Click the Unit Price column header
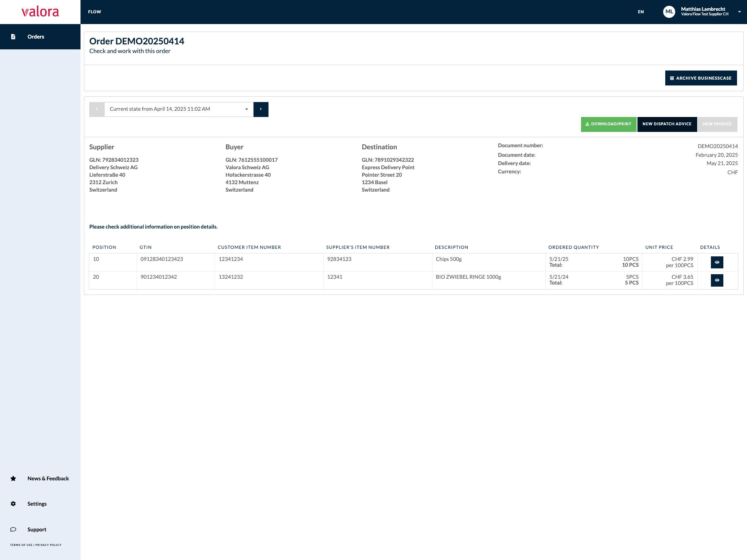 pyautogui.click(x=659, y=247)
